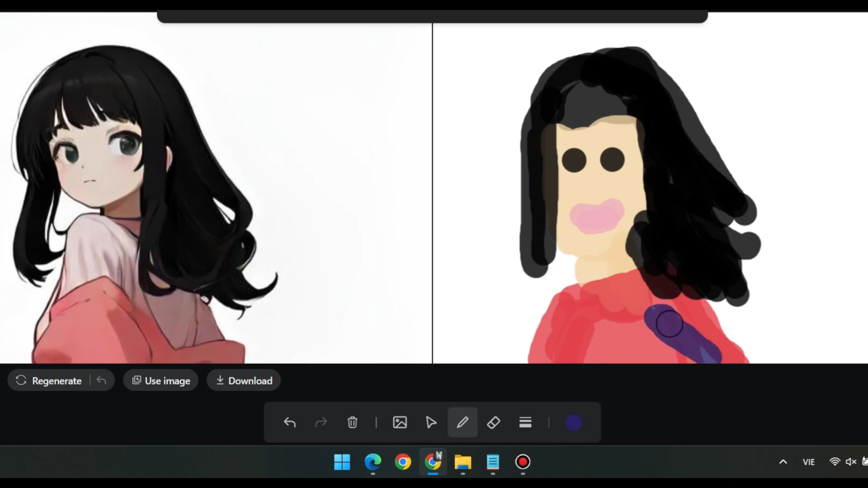
Task: Choose the pointer selection tool
Action: click(431, 422)
